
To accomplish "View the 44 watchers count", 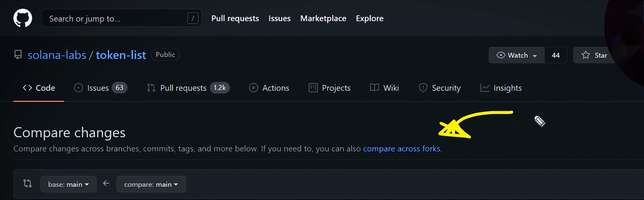I will tap(555, 55).
